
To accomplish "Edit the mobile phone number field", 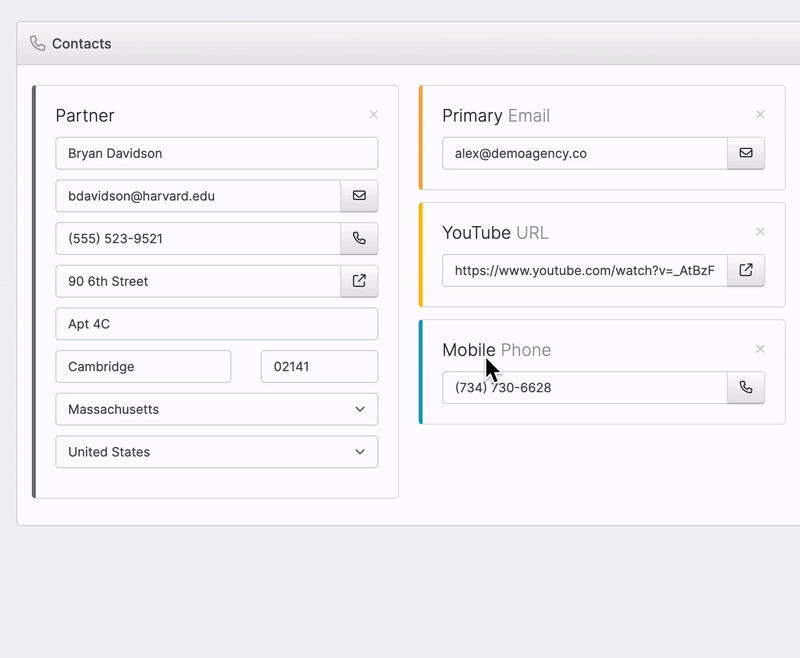I will [585, 388].
